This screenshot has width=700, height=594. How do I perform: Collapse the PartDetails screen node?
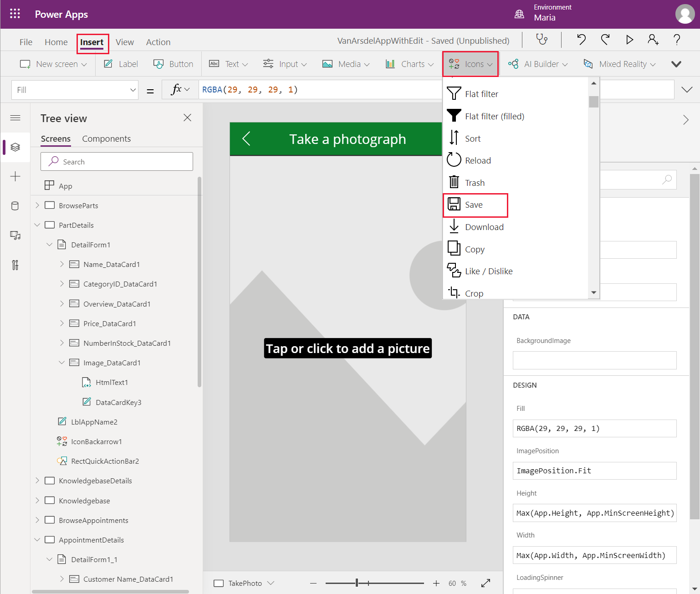pos(37,225)
